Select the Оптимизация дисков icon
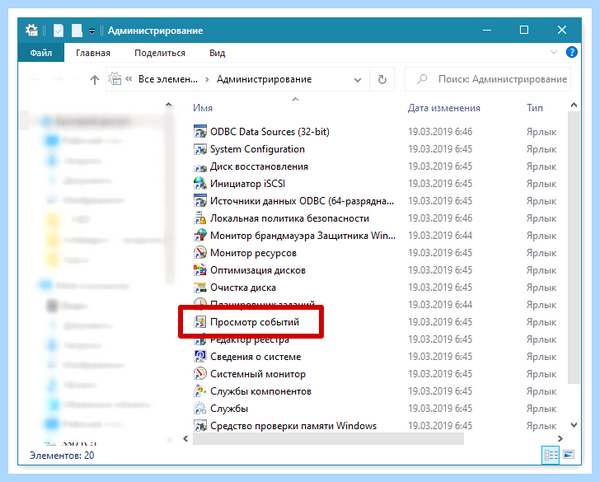The height and width of the screenshot is (482, 600). point(200,270)
